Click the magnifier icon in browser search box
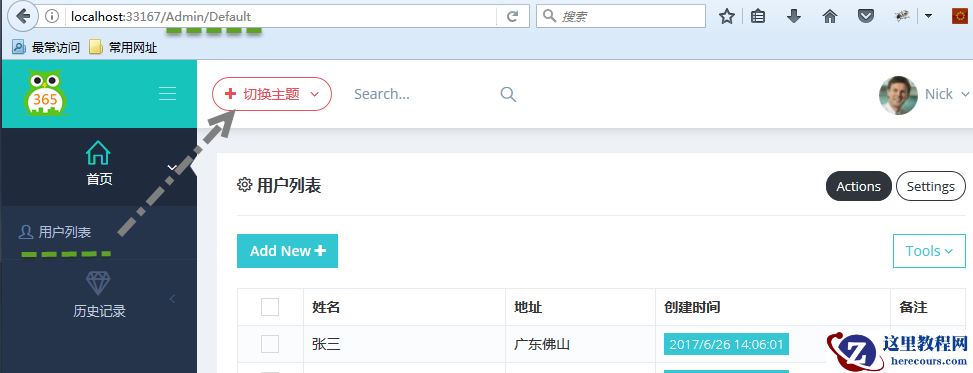This screenshot has height=373, width=973. point(549,16)
